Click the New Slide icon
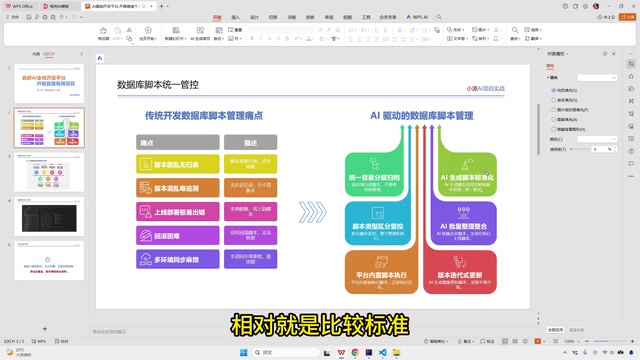Screen dimensions: 640x360 (176, 30)
